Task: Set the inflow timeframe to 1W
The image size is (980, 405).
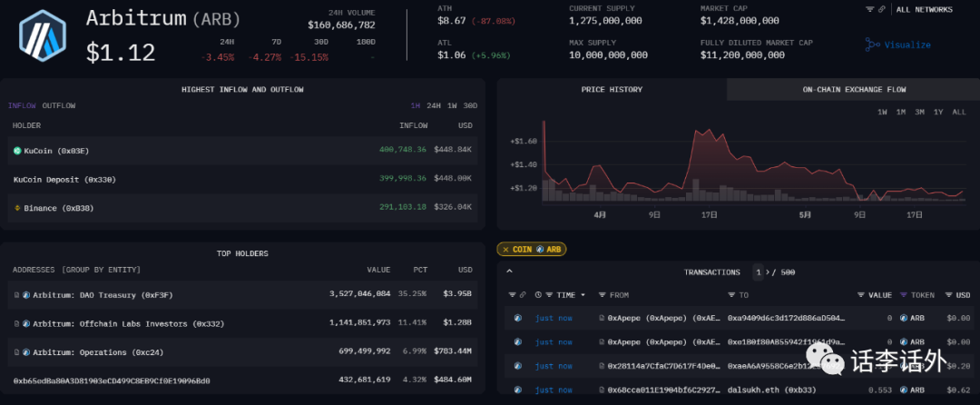Action: (x=452, y=105)
